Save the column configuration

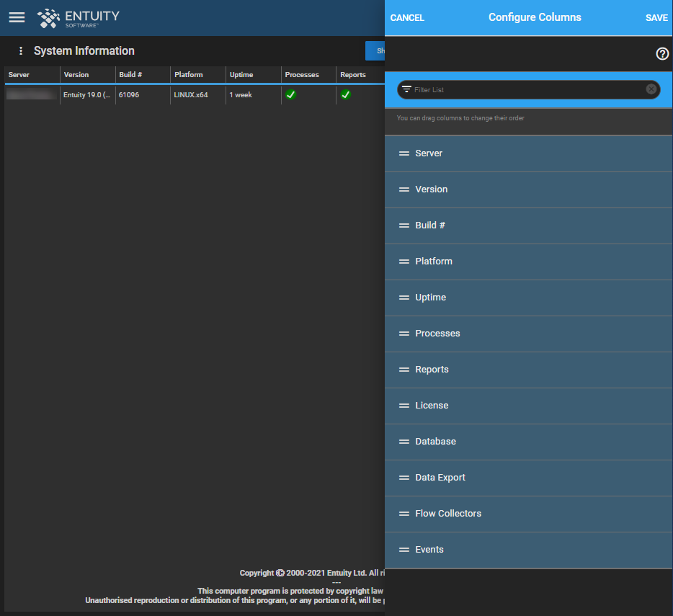tap(656, 17)
